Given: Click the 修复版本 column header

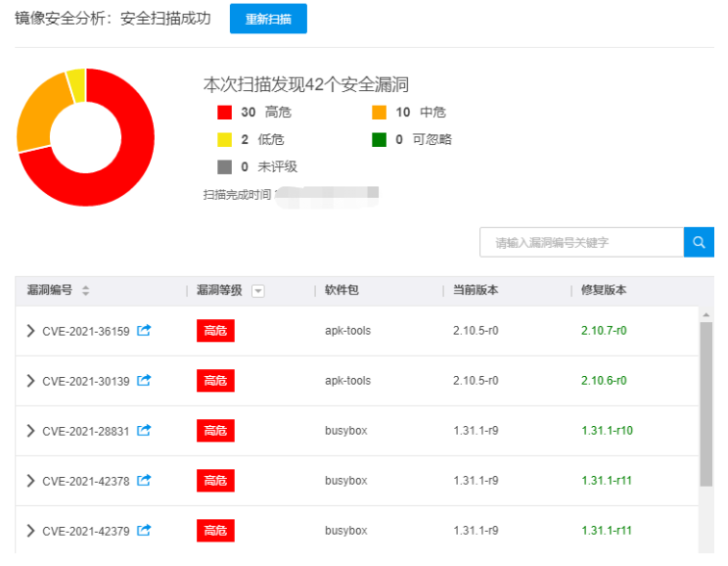Looking at the screenshot, I should (604, 291).
